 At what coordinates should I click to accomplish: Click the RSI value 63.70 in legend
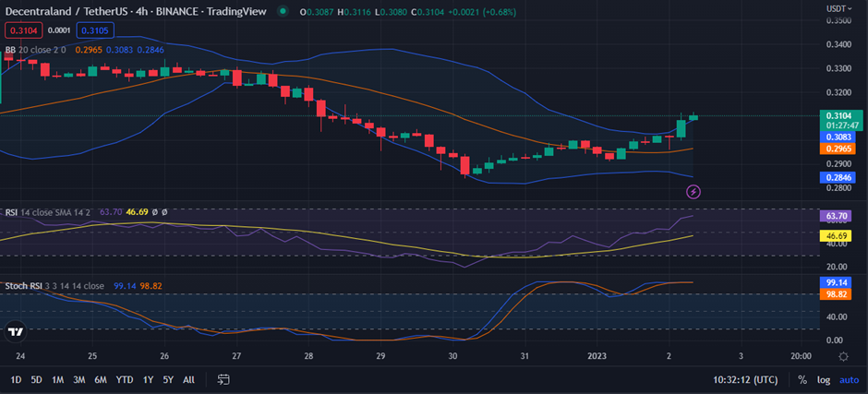coord(110,211)
